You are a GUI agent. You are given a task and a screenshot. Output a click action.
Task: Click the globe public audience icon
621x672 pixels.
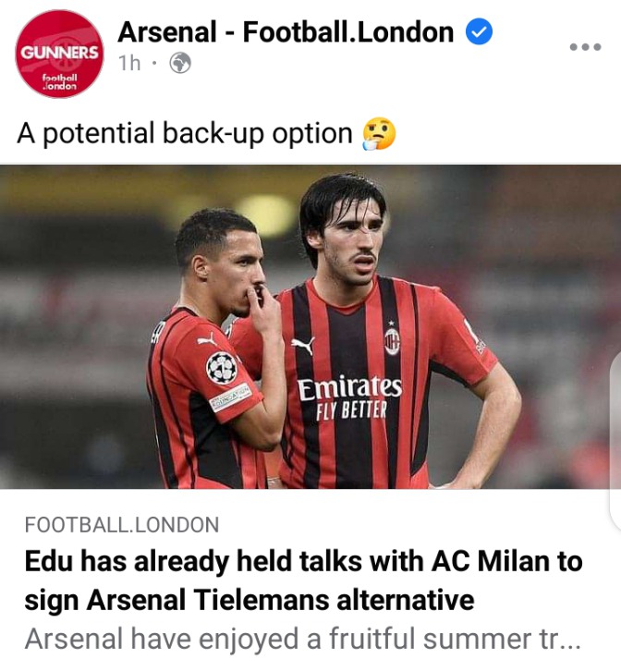[x=180, y=63]
